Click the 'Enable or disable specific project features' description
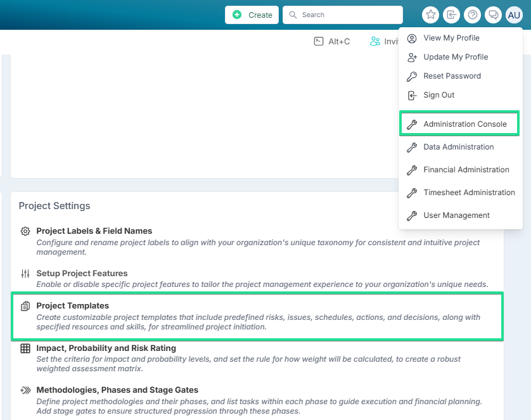531x420 pixels. point(262,284)
